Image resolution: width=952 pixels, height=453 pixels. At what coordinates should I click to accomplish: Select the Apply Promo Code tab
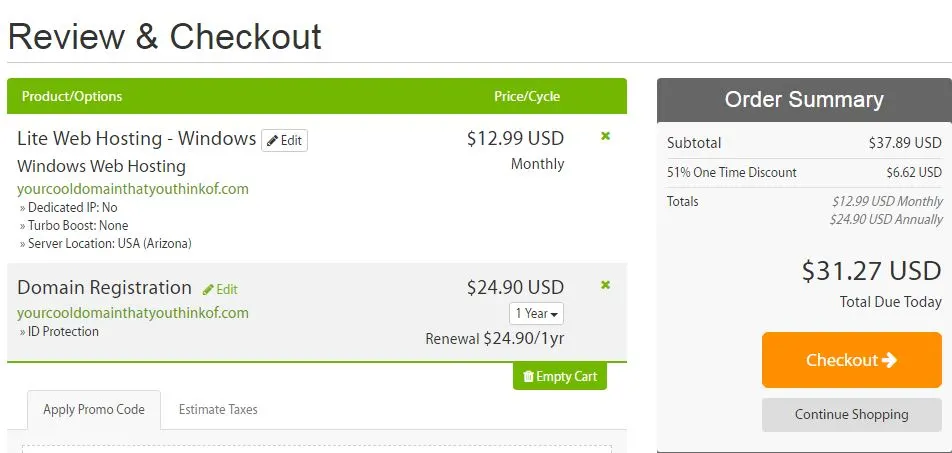tap(94, 409)
